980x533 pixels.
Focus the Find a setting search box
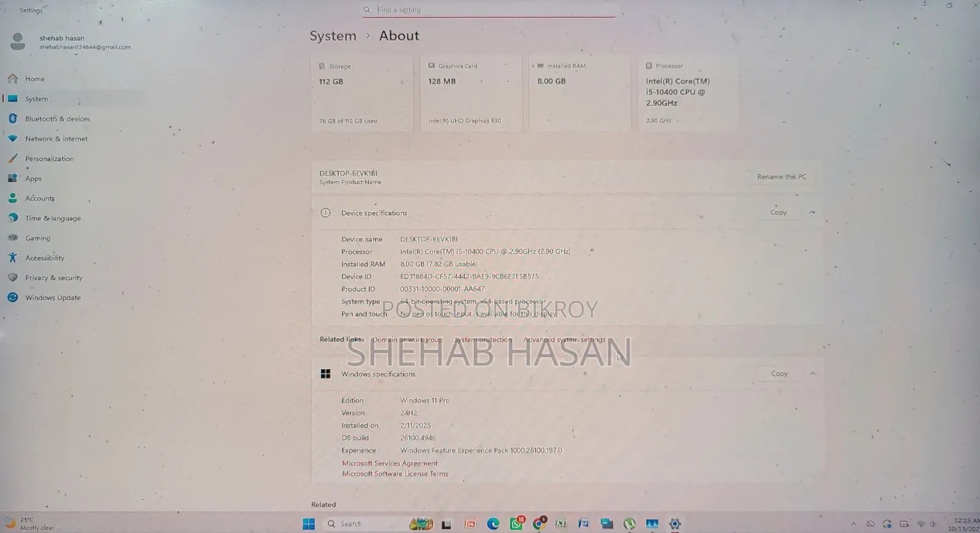(x=489, y=10)
